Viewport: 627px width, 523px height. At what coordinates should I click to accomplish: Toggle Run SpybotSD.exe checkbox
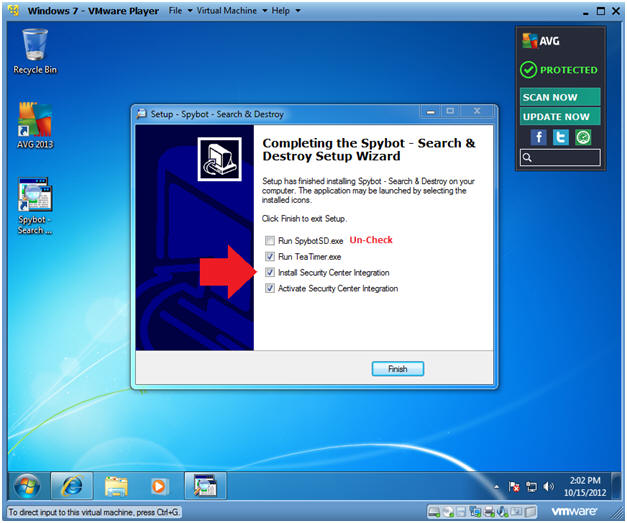click(270, 240)
